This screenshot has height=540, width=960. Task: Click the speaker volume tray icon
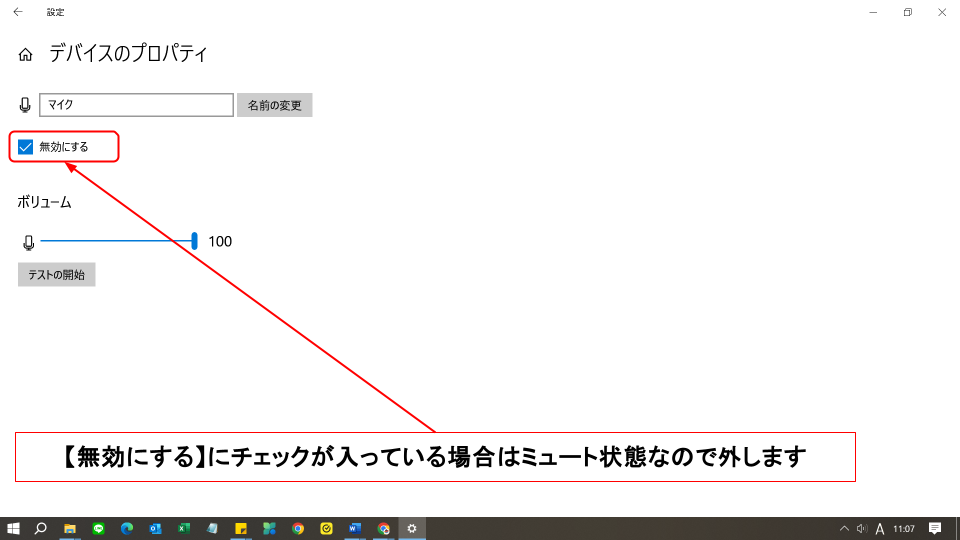(861, 528)
